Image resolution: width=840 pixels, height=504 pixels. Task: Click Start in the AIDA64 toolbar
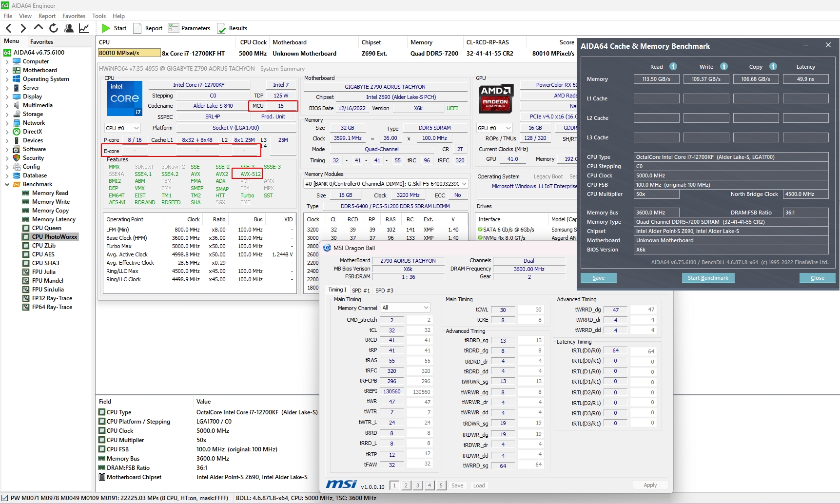pyautogui.click(x=114, y=28)
